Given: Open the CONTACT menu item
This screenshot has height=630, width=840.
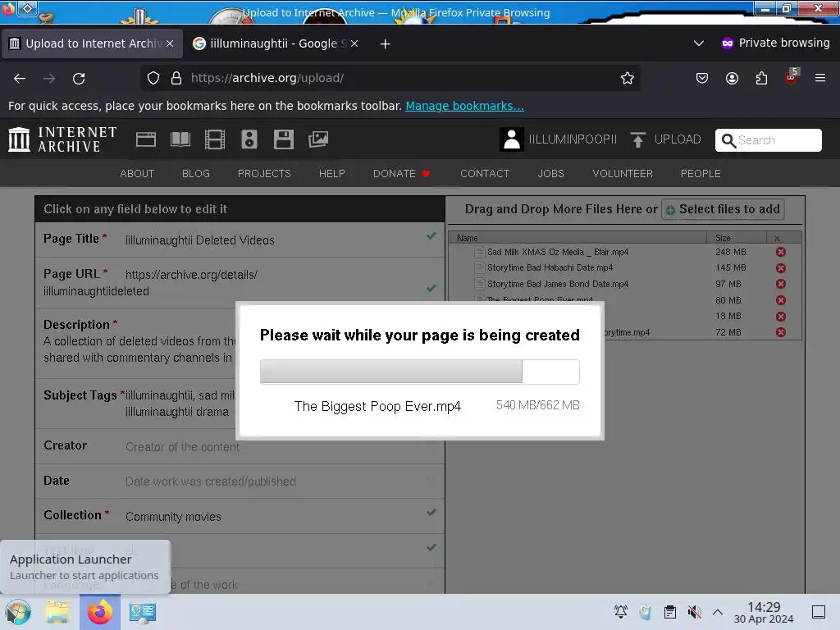Looking at the screenshot, I should click(x=485, y=174).
